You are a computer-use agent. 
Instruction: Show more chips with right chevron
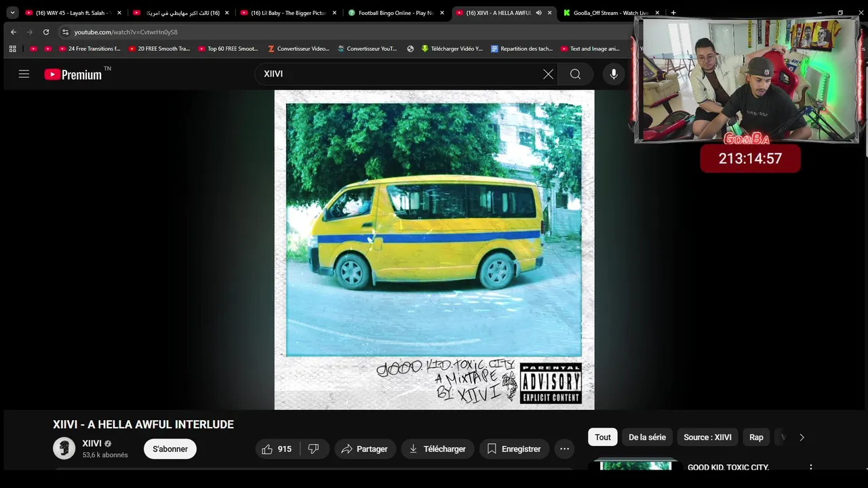pyautogui.click(x=802, y=437)
